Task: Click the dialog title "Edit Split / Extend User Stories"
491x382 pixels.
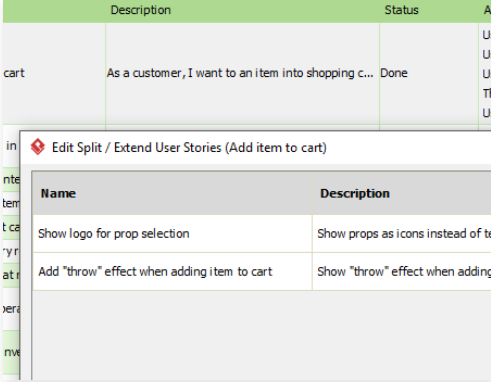Action: pyautogui.click(x=189, y=147)
